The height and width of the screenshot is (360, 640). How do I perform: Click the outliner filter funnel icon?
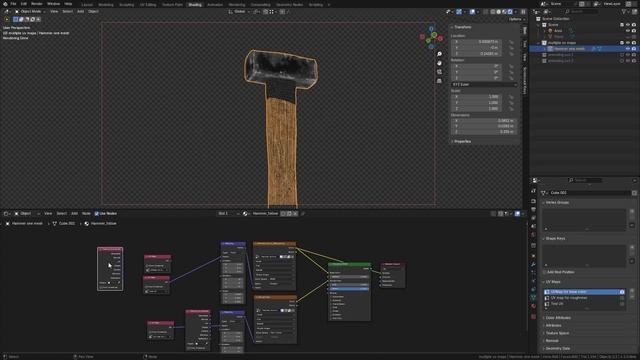click(624, 12)
